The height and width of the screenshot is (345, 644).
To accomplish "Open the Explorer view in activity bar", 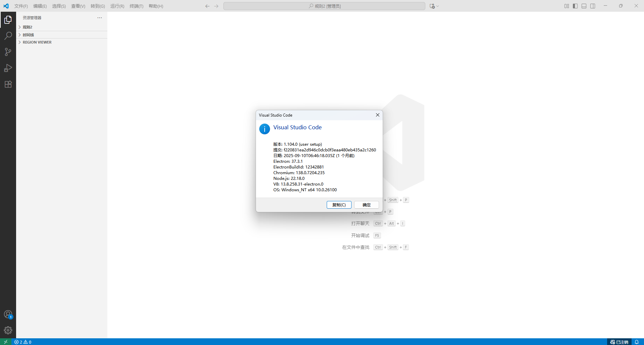I will [x=8, y=20].
